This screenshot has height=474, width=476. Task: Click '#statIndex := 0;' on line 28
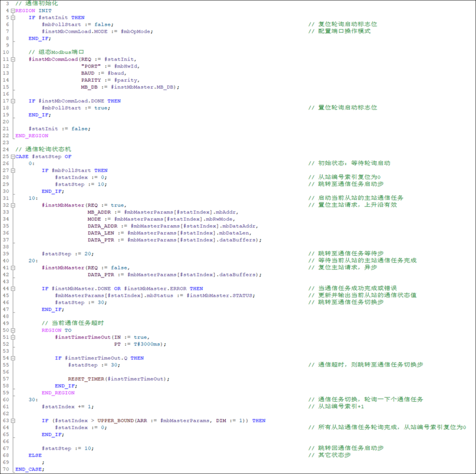pyautogui.click(x=81, y=177)
